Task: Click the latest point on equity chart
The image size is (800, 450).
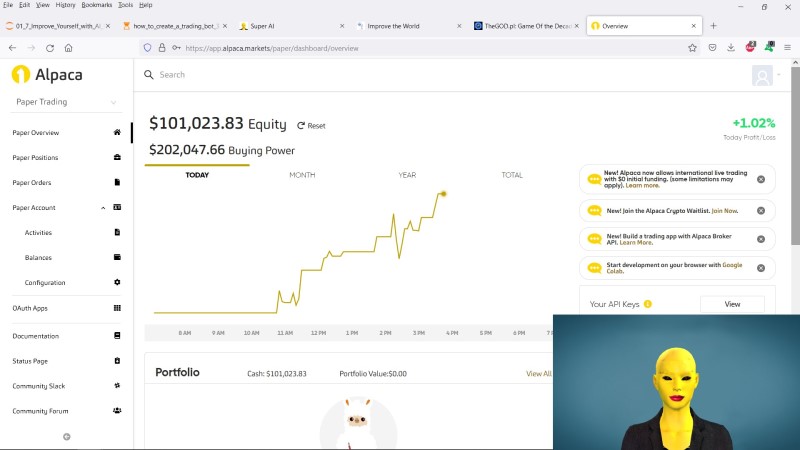Action: (443, 194)
